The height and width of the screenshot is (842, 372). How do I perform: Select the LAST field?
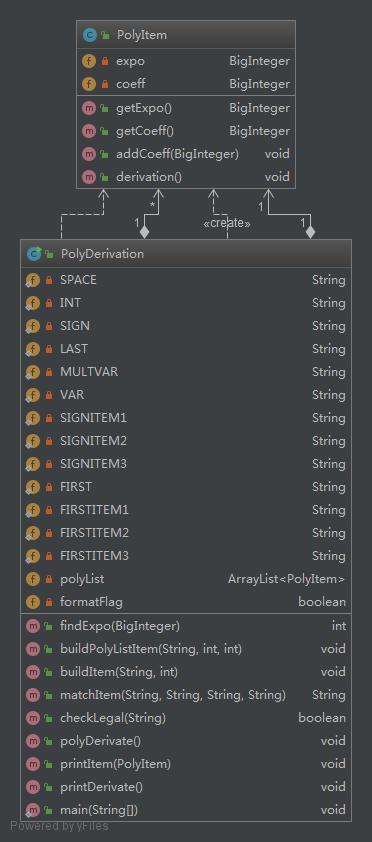(186, 349)
